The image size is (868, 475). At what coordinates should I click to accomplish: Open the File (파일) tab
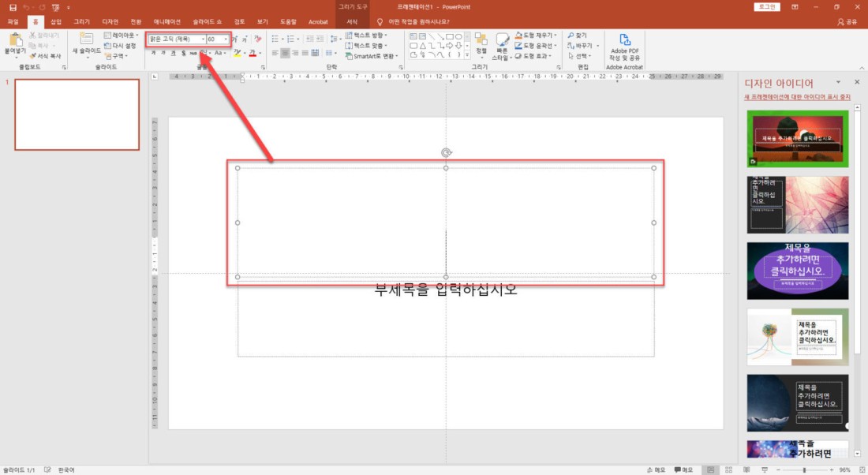tap(13, 21)
